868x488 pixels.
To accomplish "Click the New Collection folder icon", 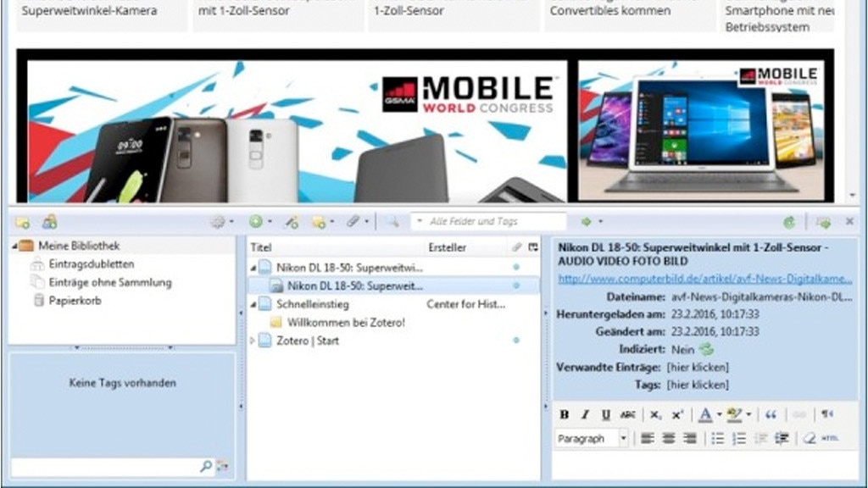I will click(23, 222).
